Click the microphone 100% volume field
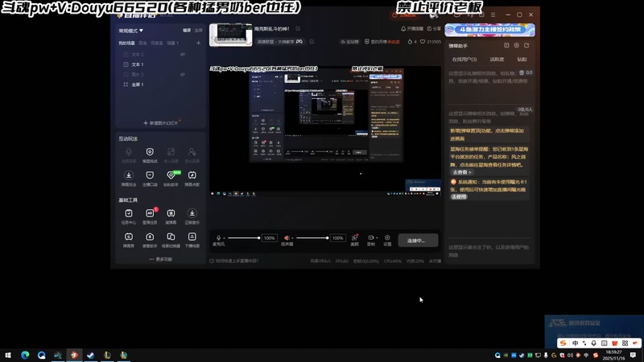The width and height of the screenshot is (644, 362). pyautogui.click(x=270, y=238)
